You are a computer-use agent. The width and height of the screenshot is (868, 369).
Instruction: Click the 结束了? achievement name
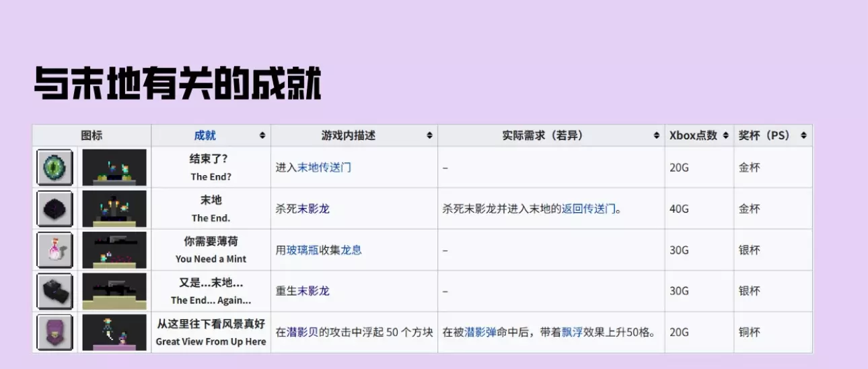pos(209,160)
